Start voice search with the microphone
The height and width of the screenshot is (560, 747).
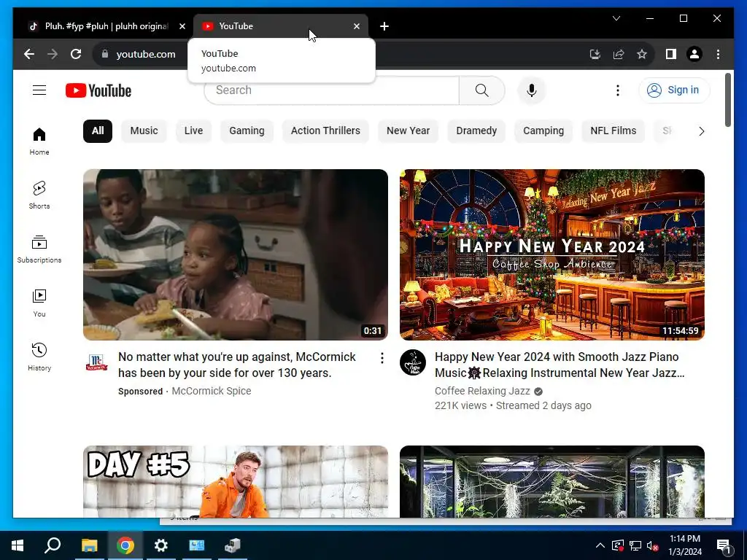tap(532, 90)
